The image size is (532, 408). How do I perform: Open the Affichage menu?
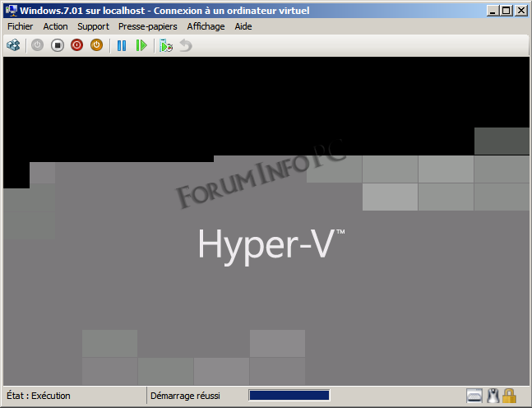tap(206, 26)
